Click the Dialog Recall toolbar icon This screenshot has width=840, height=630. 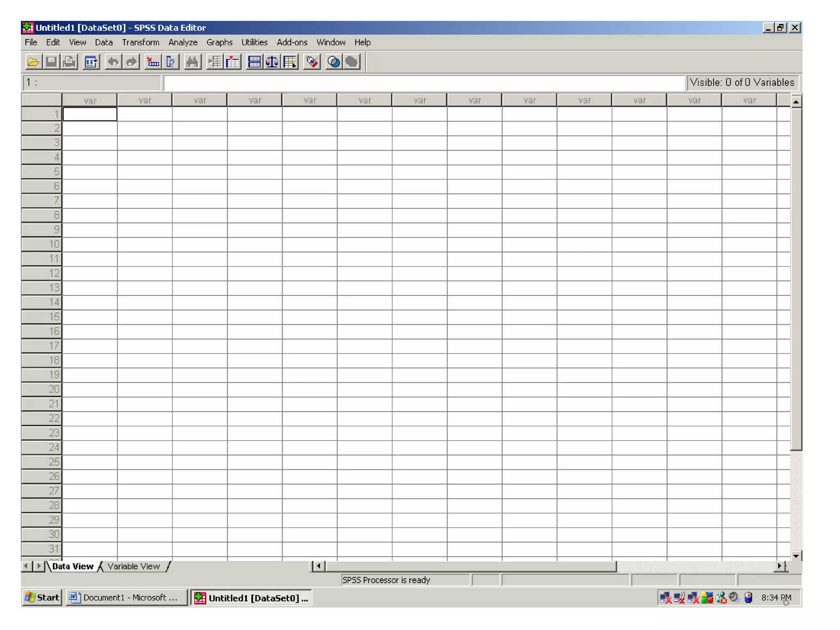pos(91,62)
